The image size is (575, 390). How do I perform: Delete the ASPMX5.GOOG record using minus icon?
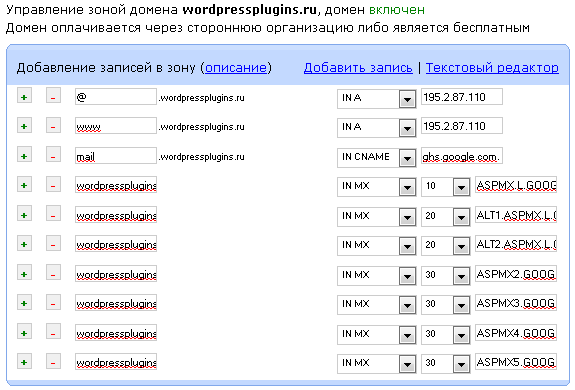point(53,363)
